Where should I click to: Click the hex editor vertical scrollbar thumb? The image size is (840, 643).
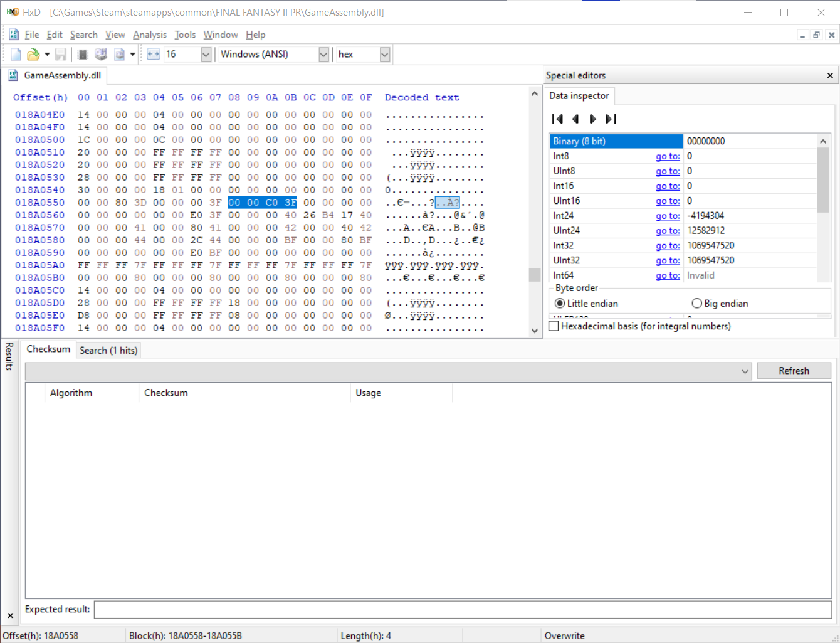(535, 275)
